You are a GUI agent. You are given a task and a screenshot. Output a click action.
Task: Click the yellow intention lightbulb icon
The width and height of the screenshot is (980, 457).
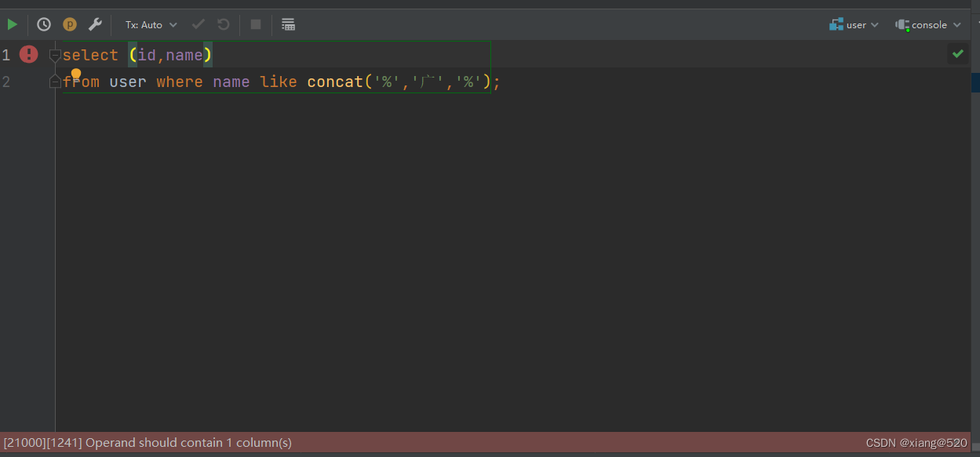76,74
